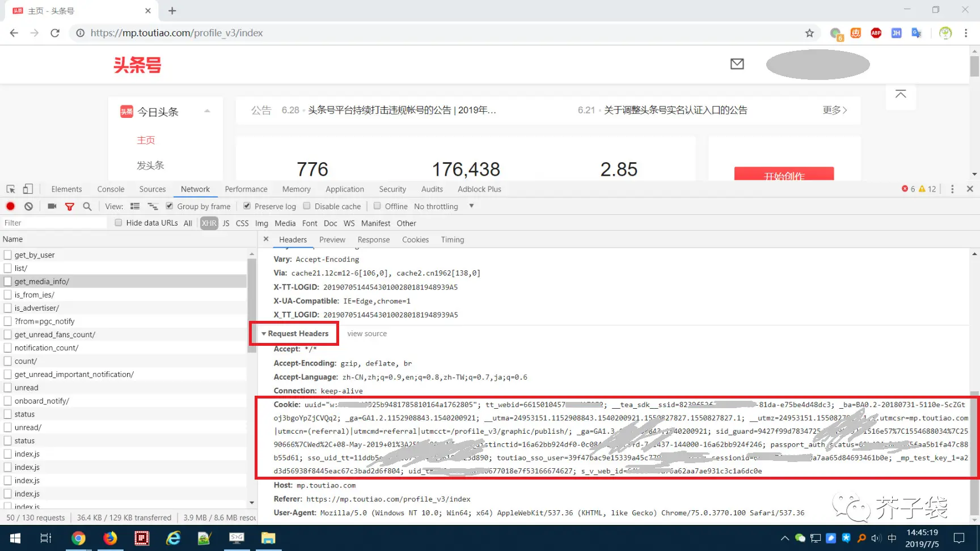Click the capture screenshots camera icon
This screenshot has width=980, height=551.
coord(52,206)
